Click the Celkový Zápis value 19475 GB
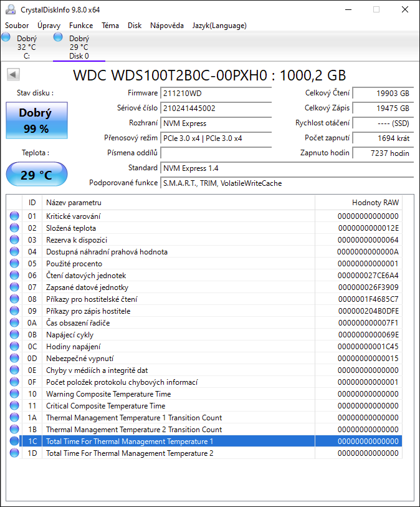 pyautogui.click(x=383, y=109)
